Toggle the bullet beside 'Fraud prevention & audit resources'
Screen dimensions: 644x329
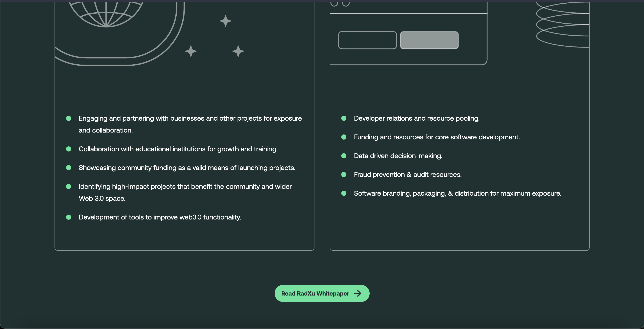(x=344, y=175)
